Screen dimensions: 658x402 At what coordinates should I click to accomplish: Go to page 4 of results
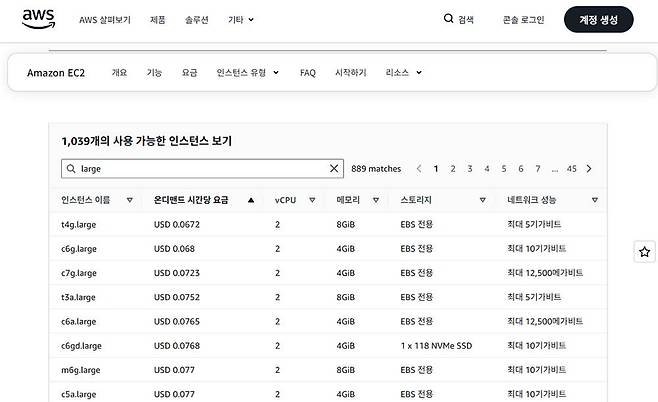(x=487, y=169)
